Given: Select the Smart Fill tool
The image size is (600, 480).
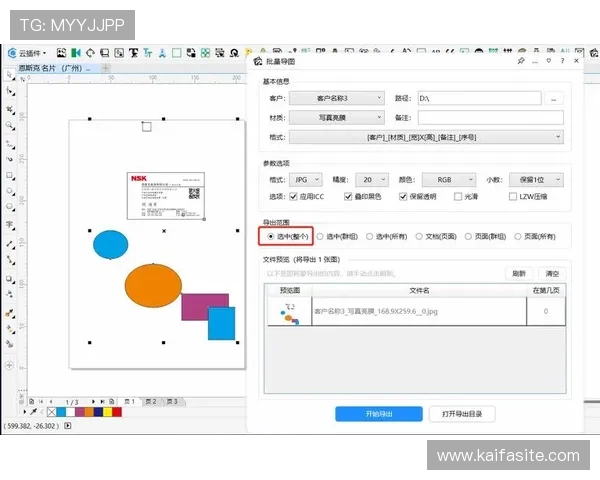Looking at the screenshot, I should (10, 344).
